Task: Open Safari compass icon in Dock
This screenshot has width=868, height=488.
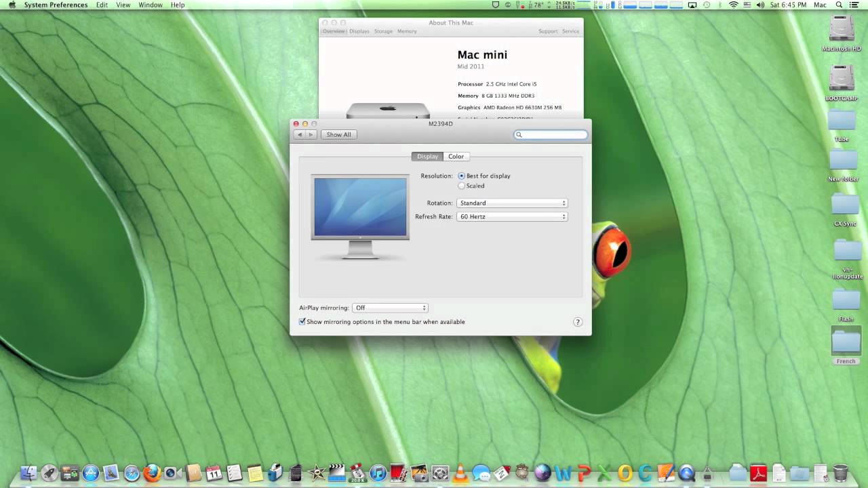Action: pyautogui.click(x=132, y=472)
